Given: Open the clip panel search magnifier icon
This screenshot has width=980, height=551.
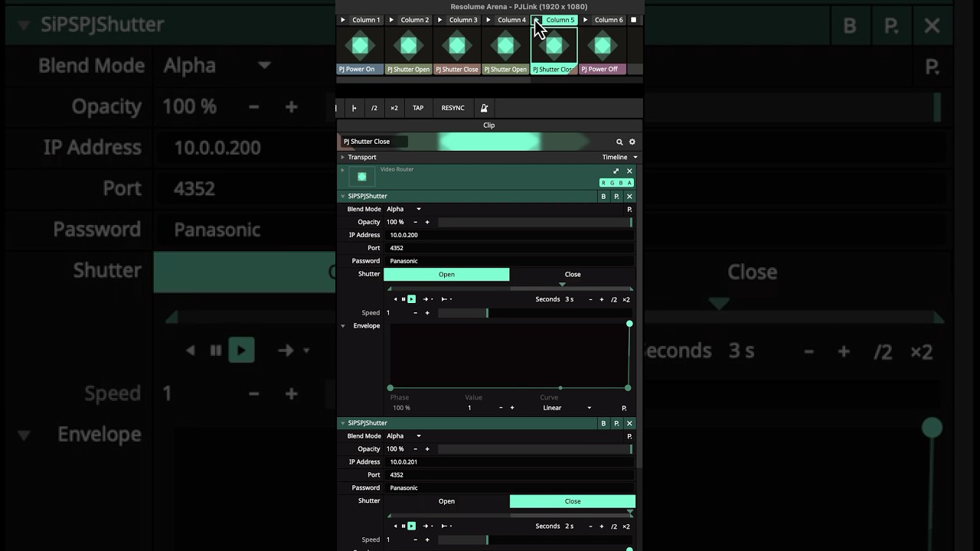Looking at the screenshot, I should click(x=619, y=142).
